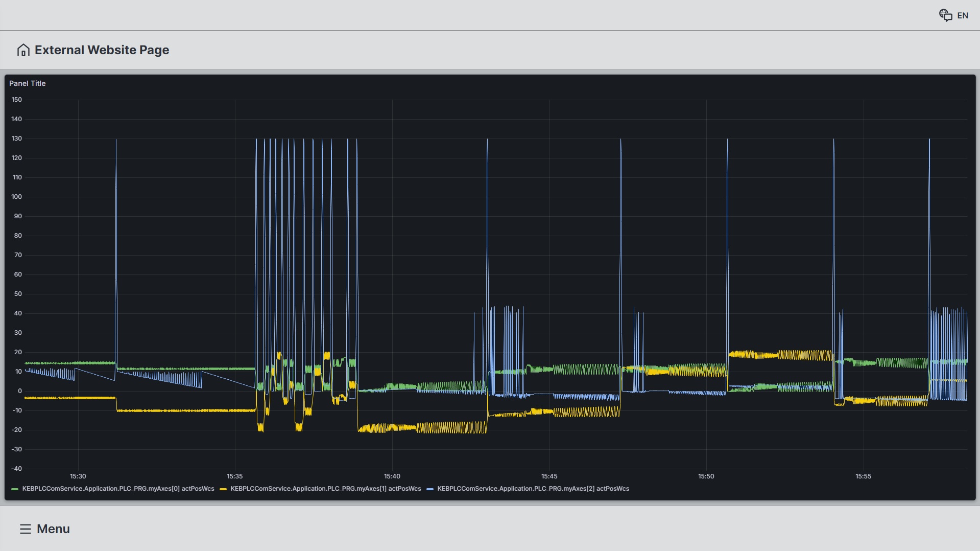Toggle the myAxes[1] actPosWcs legend series
The width and height of the screenshot is (980, 551).
[x=325, y=489]
